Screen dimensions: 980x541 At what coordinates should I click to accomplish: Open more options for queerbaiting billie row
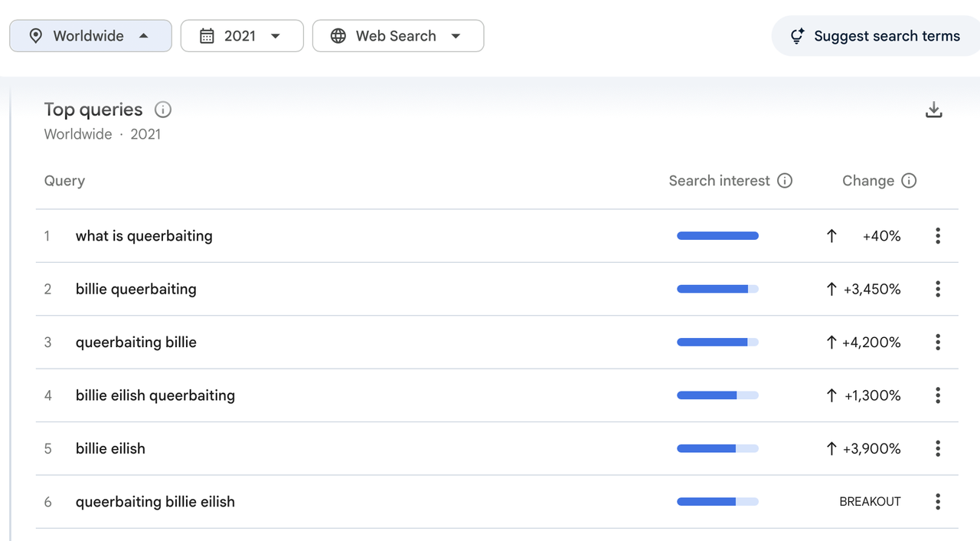click(938, 343)
